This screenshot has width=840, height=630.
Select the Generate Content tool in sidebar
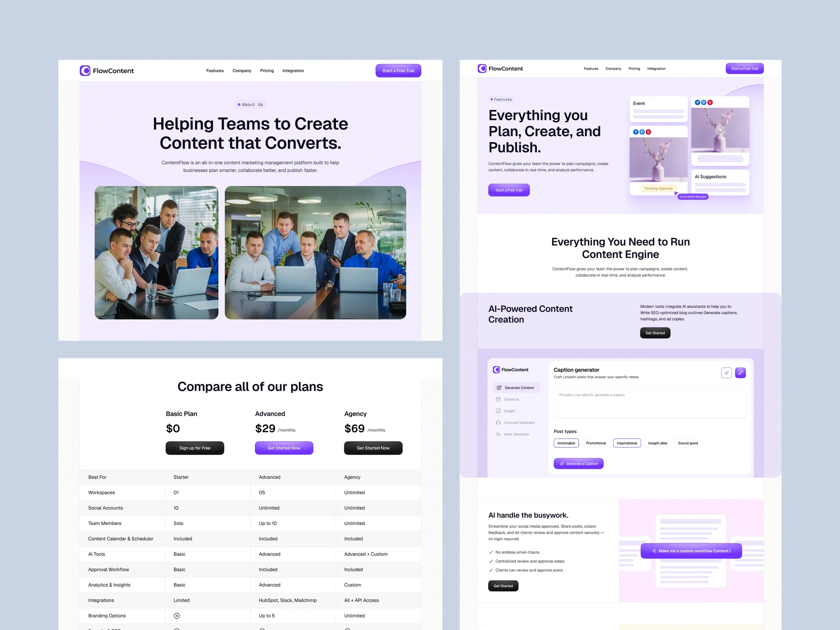(x=516, y=388)
